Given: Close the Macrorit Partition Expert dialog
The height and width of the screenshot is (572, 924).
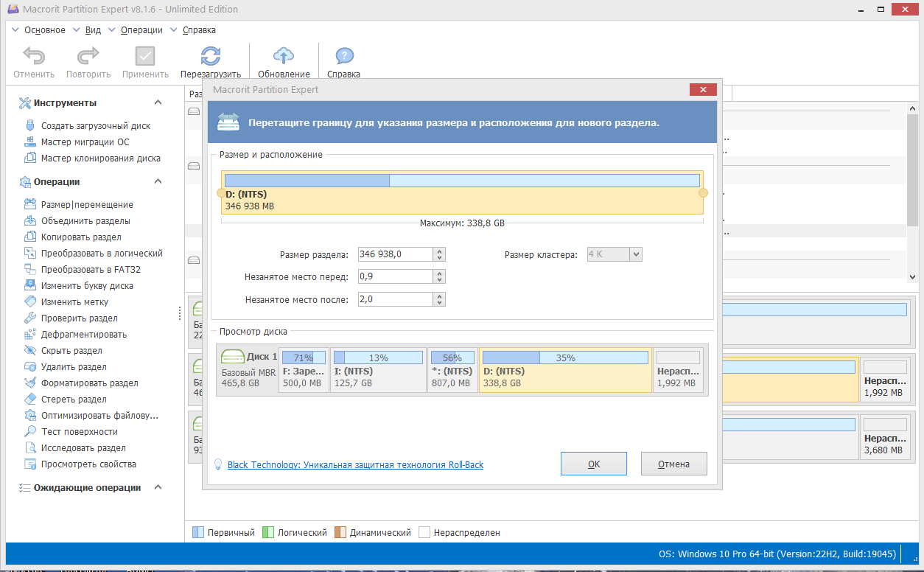Looking at the screenshot, I should pyautogui.click(x=703, y=90).
